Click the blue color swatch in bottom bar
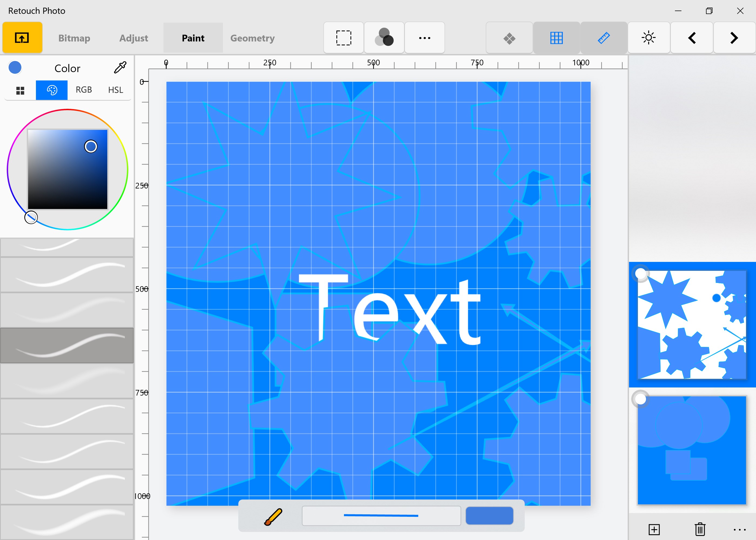This screenshot has width=756, height=540. [x=489, y=516]
